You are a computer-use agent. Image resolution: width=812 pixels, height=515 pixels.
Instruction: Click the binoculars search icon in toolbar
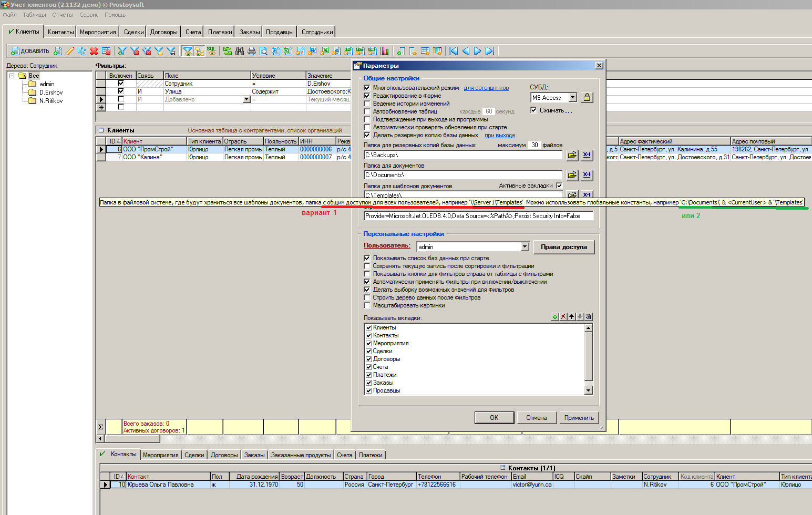point(240,51)
